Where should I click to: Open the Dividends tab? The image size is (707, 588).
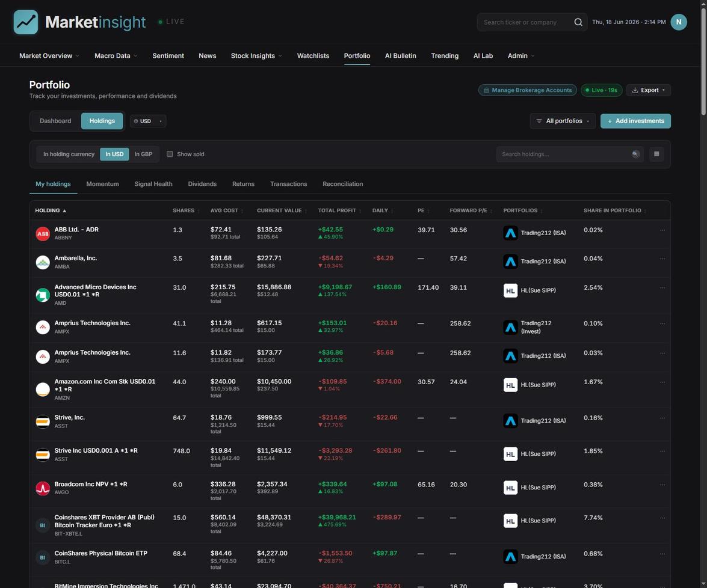202,184
